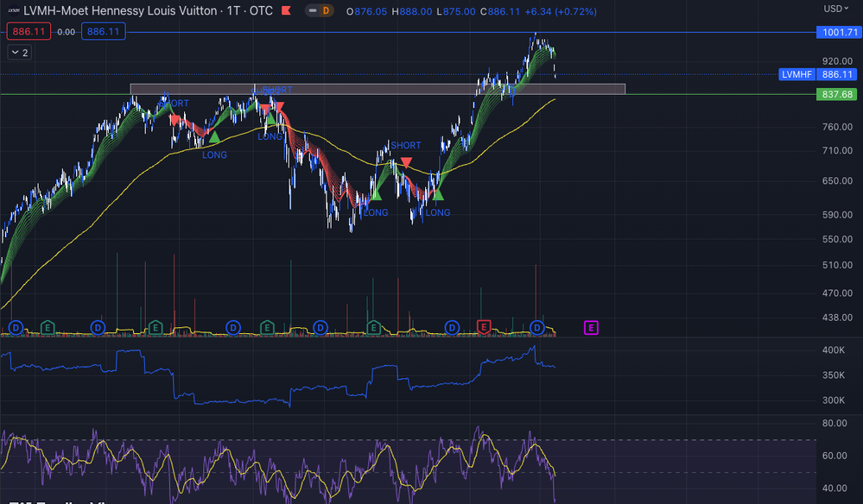863x504 pixels.
Task: Toggle the blue 886.11 order price label
Action: (x=103, y=31)
